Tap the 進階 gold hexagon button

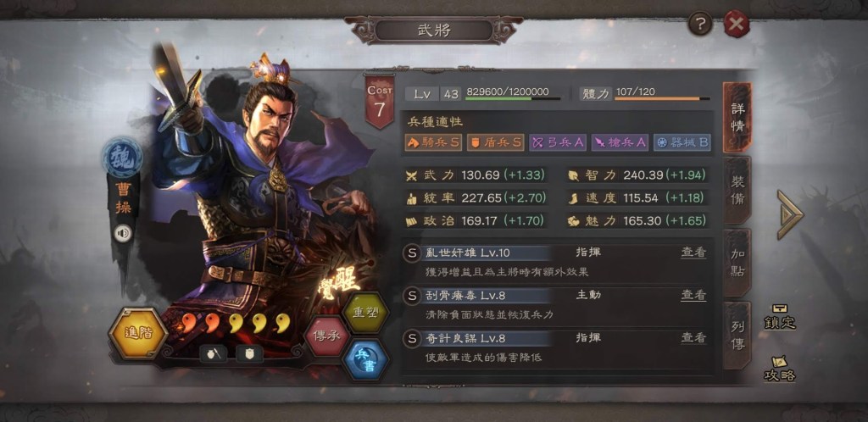tap(138, 334)
